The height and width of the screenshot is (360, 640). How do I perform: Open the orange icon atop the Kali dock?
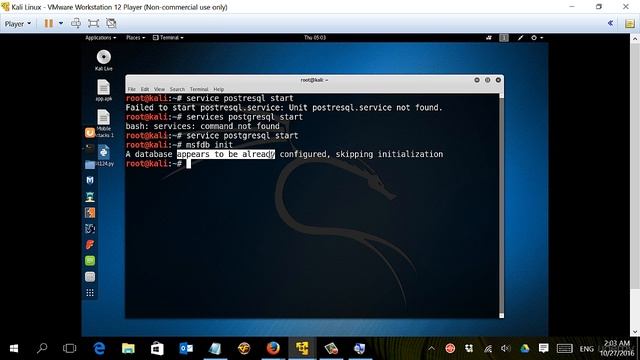[x=90, y=133]
